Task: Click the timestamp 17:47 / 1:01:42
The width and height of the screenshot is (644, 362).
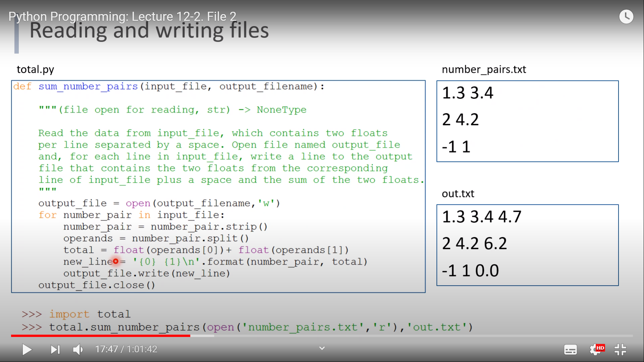Action: [126, 349]
